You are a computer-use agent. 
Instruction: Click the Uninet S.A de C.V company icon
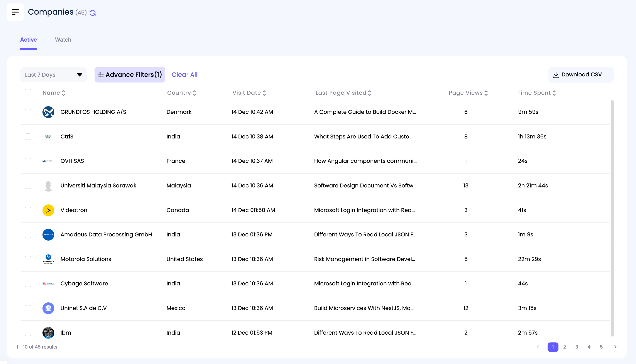pos(48,308)
